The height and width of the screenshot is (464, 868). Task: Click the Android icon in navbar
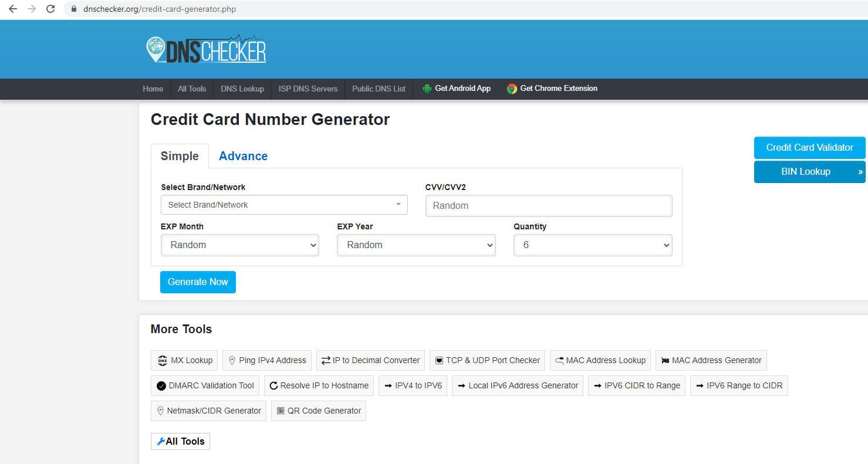click(427, 89)
